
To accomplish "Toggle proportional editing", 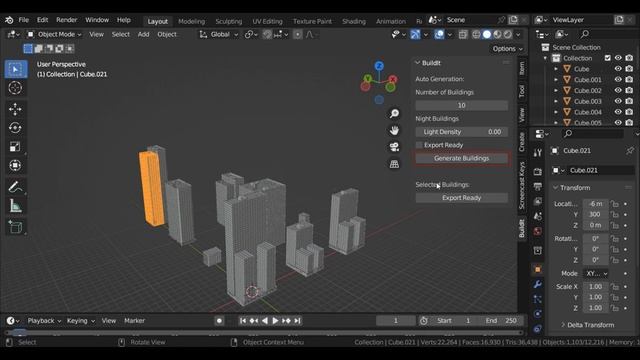I will tap(298, 34).
